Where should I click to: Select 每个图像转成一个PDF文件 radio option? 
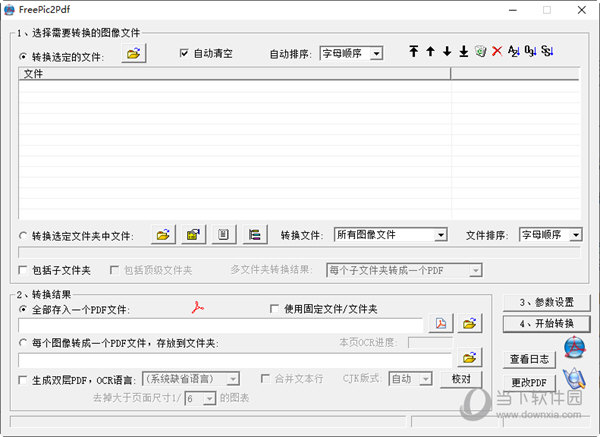(119, 343)
